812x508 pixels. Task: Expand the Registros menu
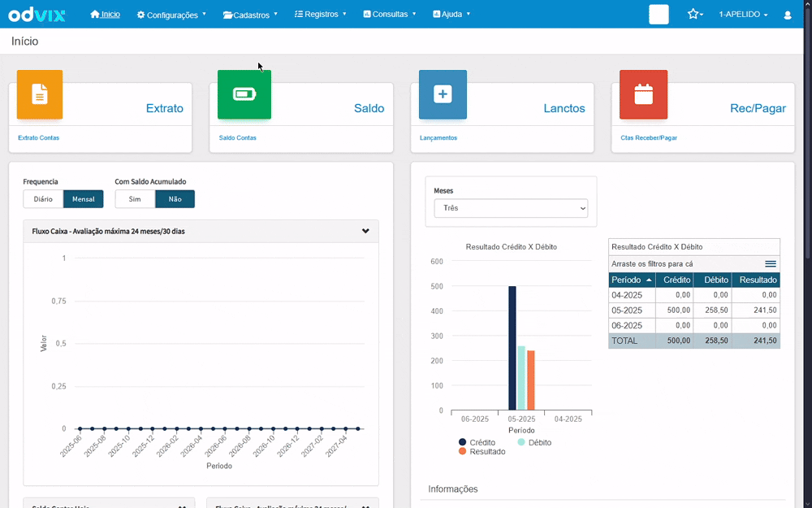321,14
